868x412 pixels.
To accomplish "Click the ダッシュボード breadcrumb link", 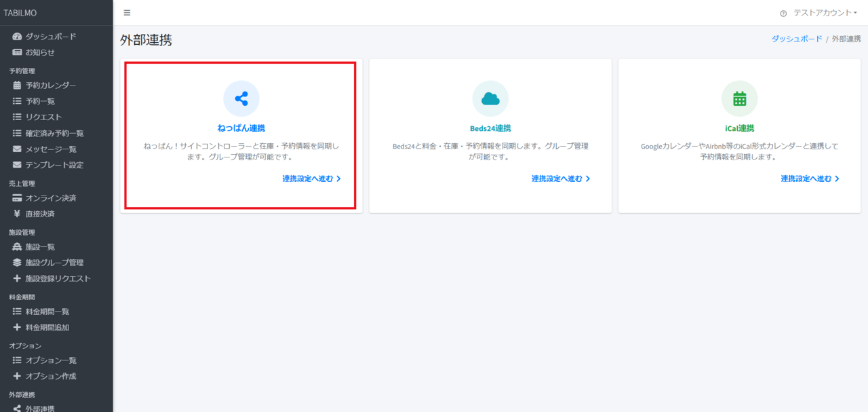I will [x=796, y=39].
